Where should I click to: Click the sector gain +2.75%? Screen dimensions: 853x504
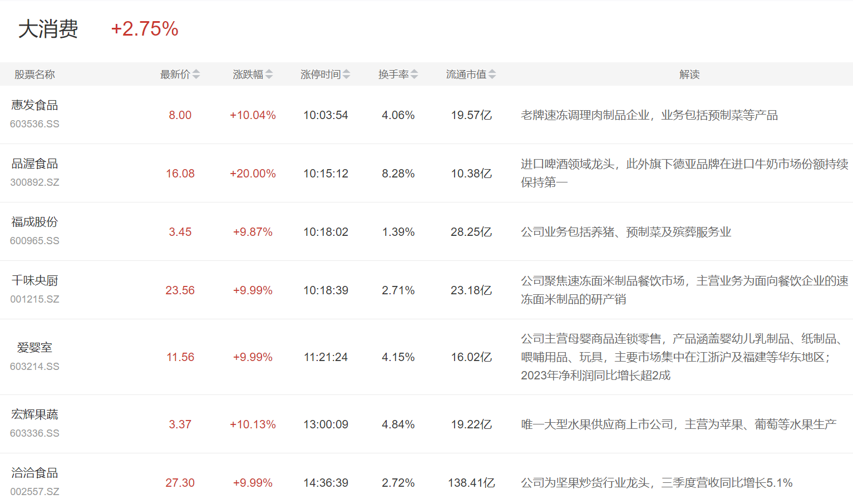[x=145, y=29]
